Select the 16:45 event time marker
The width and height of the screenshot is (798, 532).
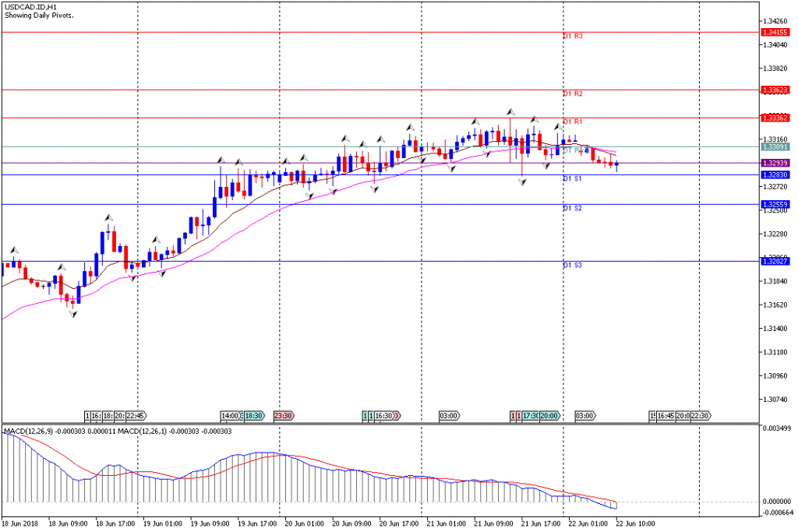click(666, 416)
